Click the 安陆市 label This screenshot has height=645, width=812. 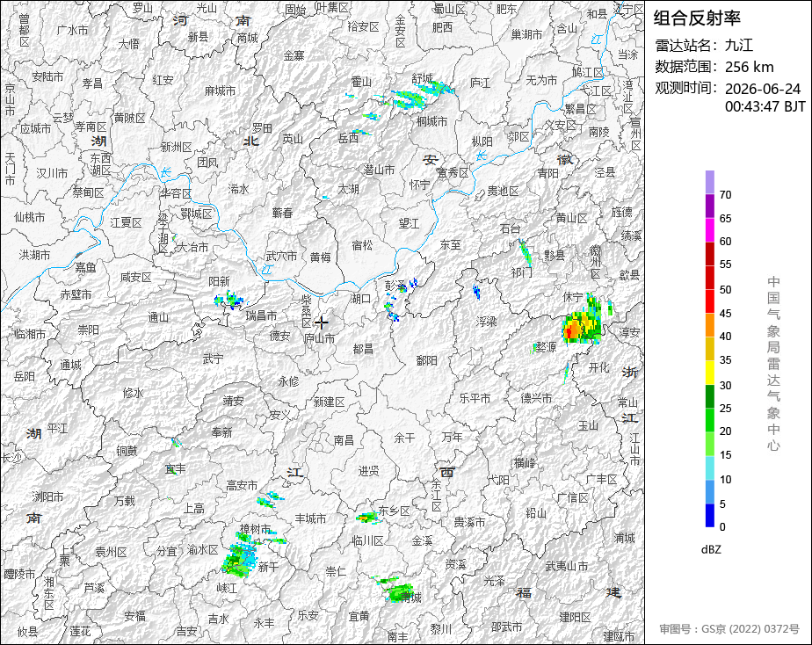coord(47,76)
